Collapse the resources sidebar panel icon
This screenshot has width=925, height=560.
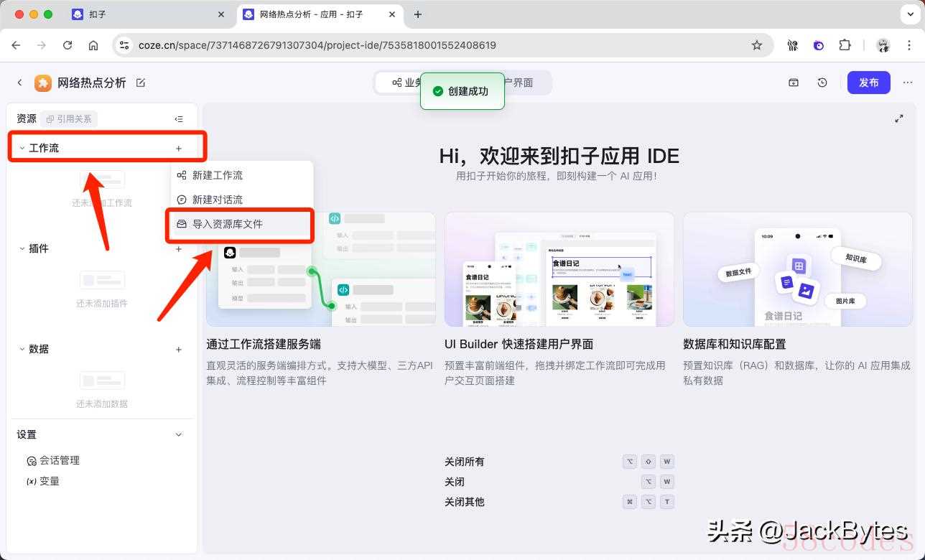point(179,119)
